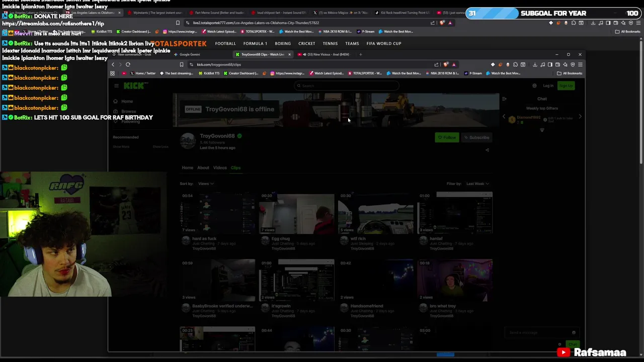Click Log In on Kick
Screen dimensions: 644x362
coord(548,86)
